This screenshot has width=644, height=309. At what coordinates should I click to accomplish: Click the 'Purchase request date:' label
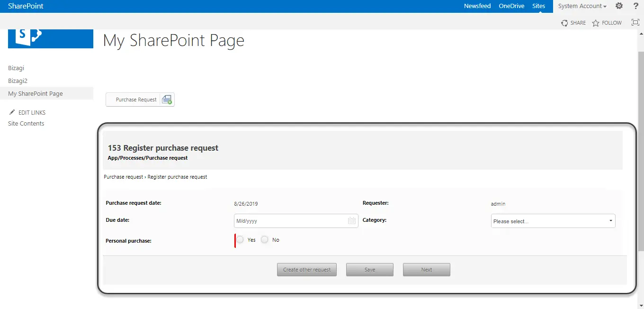pyautogui.click(x=134, y=203)
